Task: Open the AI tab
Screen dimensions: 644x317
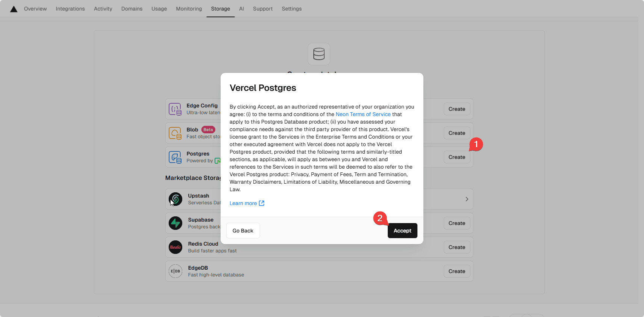Action: pyautogui.click(x=242, y=9)
